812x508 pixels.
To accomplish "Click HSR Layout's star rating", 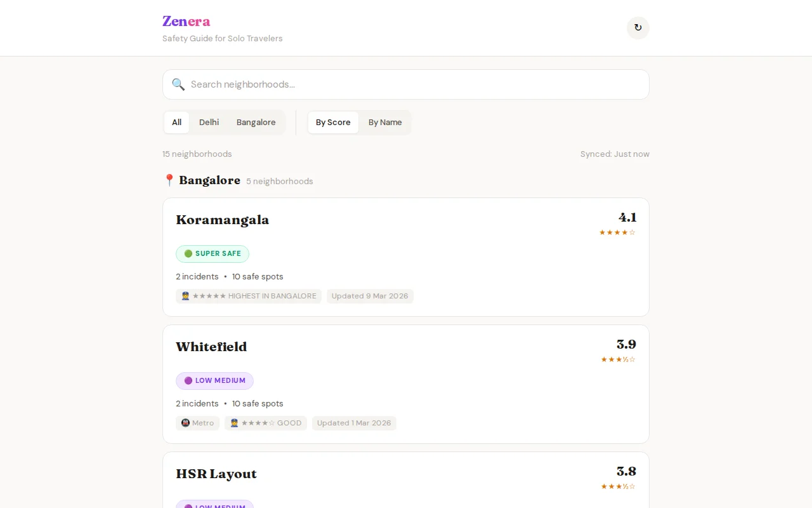I will (618, 486).
